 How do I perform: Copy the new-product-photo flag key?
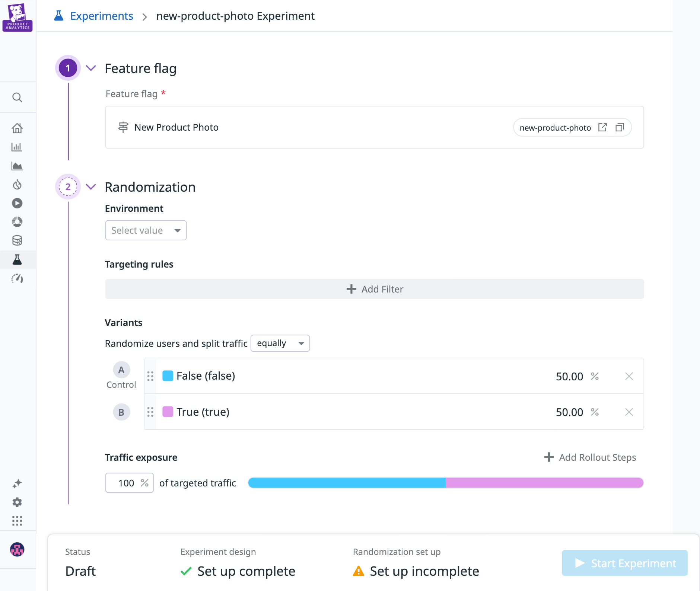coord(620,127)
